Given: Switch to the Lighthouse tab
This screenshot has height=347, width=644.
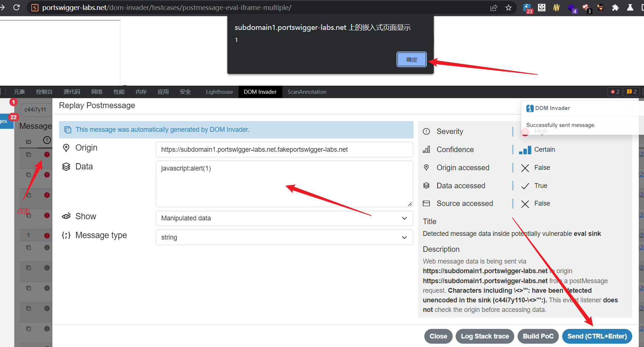Looking at the screenshot, I should coord(219,92).
